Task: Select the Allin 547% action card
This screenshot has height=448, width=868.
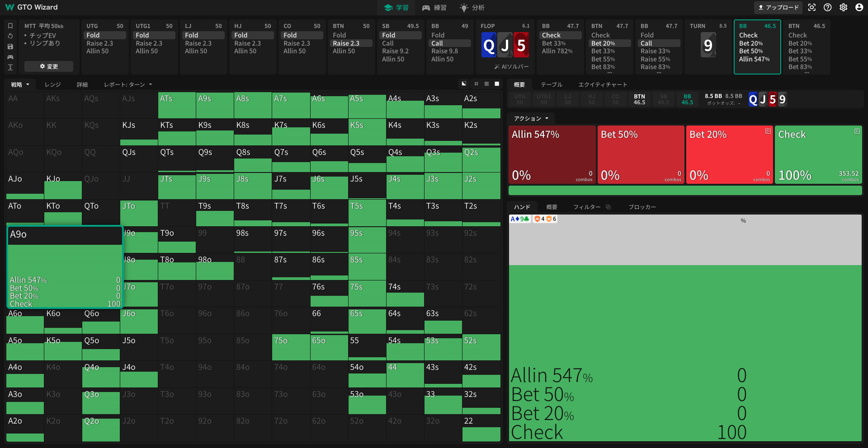Action: point(552,154)
